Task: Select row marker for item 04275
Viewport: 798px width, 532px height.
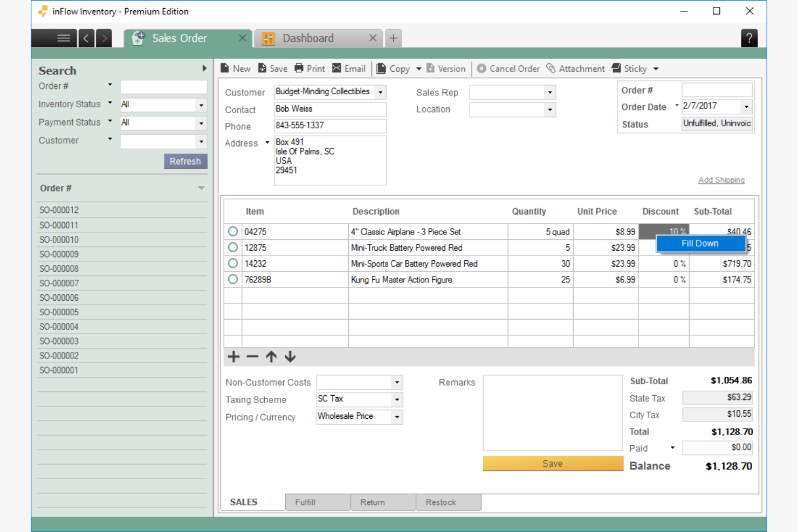Action: tap(233, 231)
